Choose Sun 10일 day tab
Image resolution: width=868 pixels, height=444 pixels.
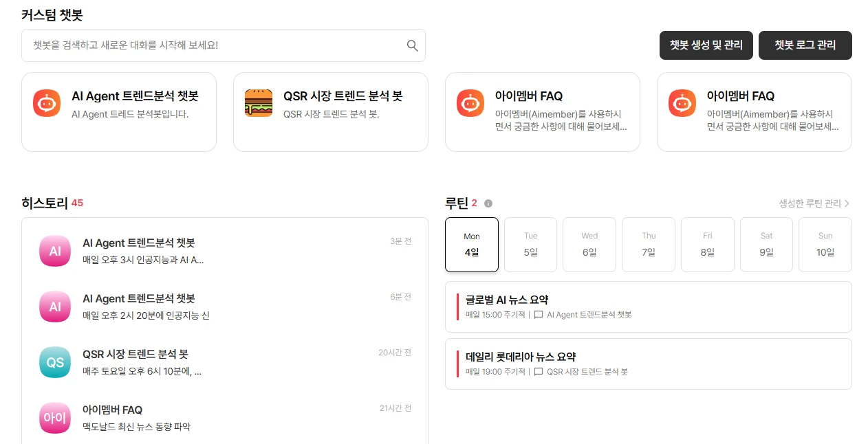[x=825, y=245]
